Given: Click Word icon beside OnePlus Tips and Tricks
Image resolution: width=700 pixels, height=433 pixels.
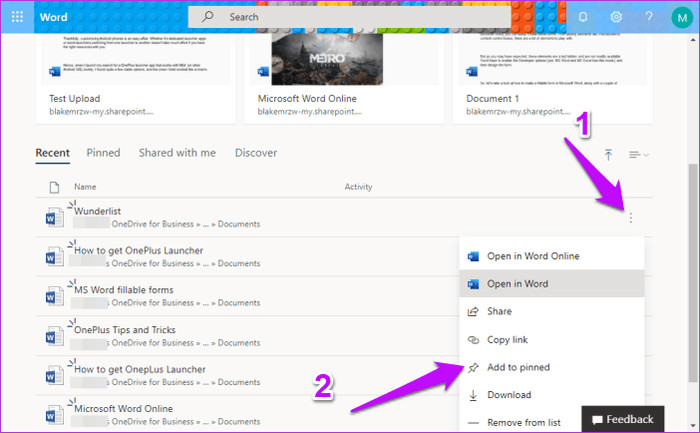Looking at the screenshot, I should click(54, 337).
